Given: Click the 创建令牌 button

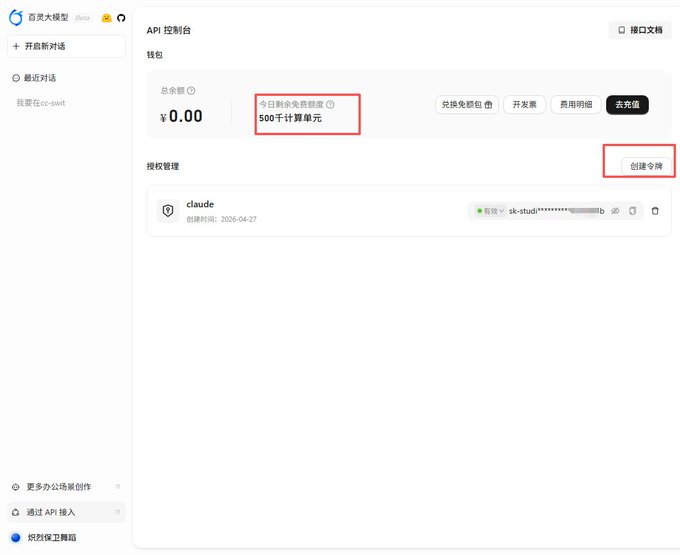Looking at the screenshot, I should pos(646,166).
